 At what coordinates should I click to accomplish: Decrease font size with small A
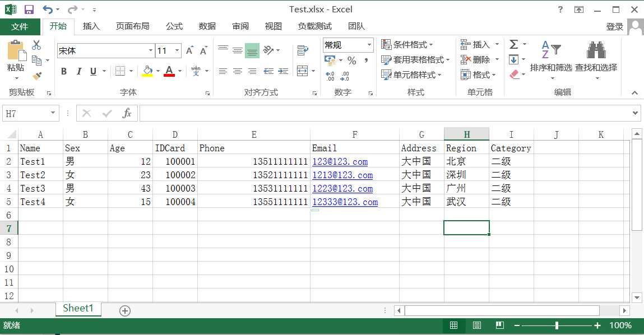pos(203,50)
